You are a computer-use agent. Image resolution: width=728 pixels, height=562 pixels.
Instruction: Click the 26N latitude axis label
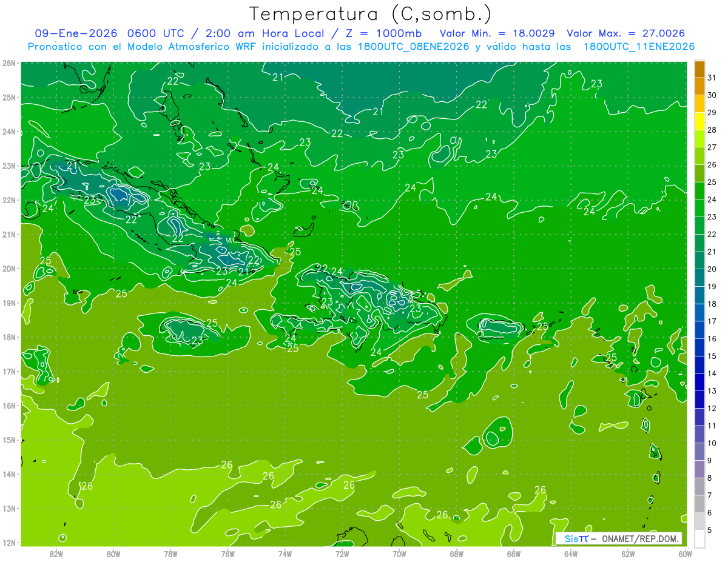click(9, 62)
